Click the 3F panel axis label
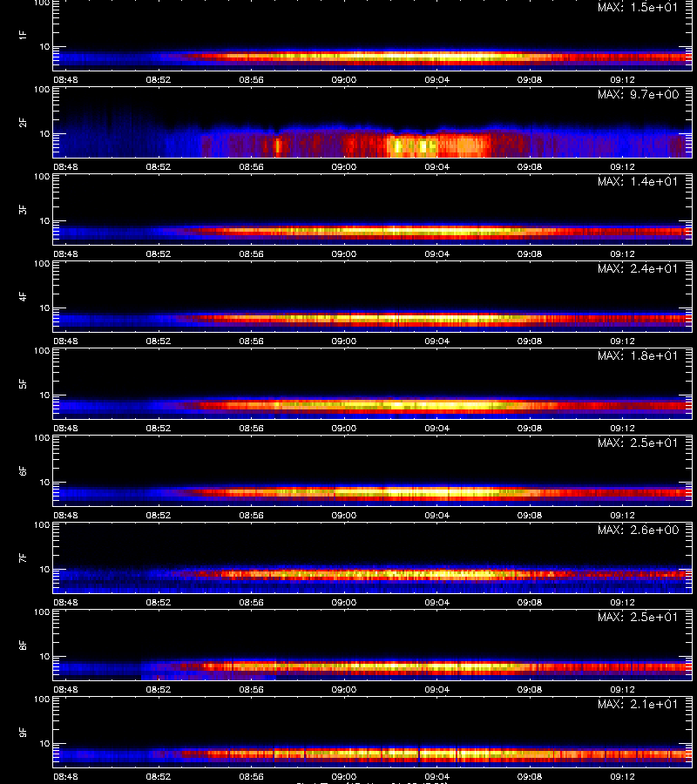Image resolution: width=697 pixels, height=784 pixels. click(x=23, y=209)
